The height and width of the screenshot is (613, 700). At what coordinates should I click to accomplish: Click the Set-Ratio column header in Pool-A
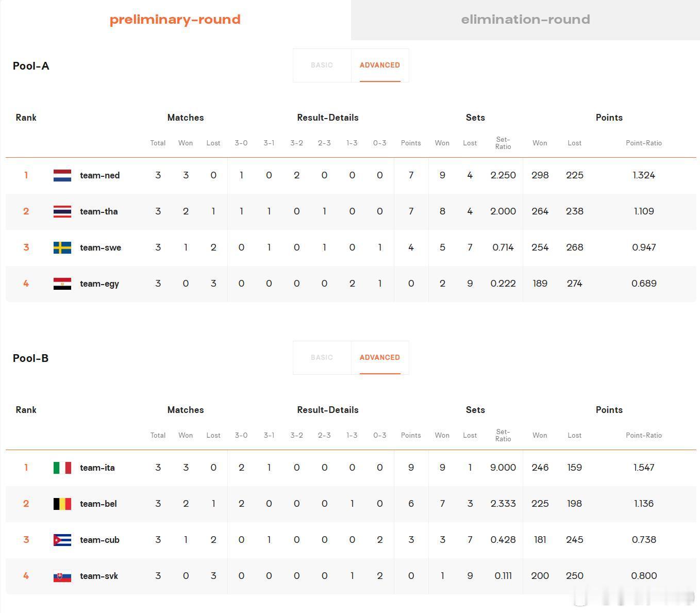[x=503, y=143]
